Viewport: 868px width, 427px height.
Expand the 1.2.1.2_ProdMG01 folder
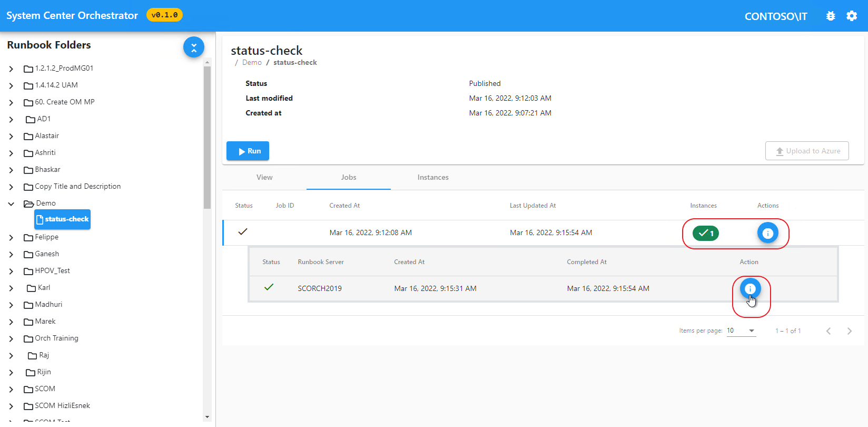(x=11, y=69)
